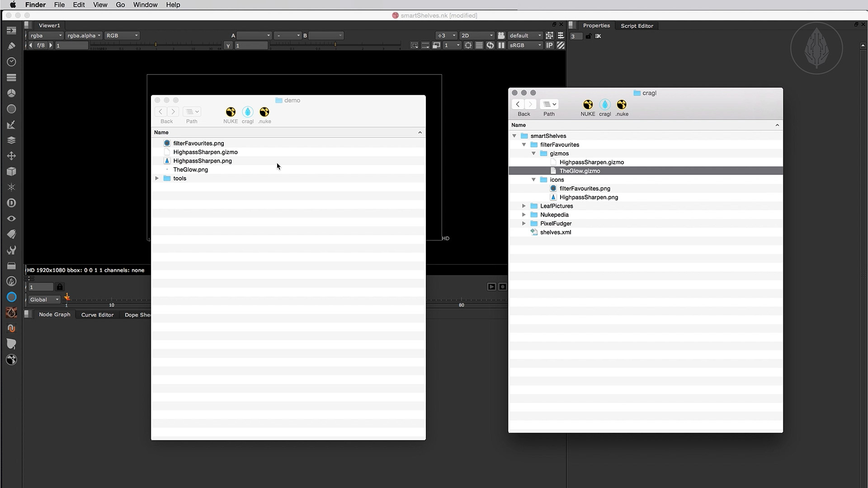The height and width of the screenshot is (488, 868).
Task: Toggle the viewer pause button
Action: click(x=501, y=45)
